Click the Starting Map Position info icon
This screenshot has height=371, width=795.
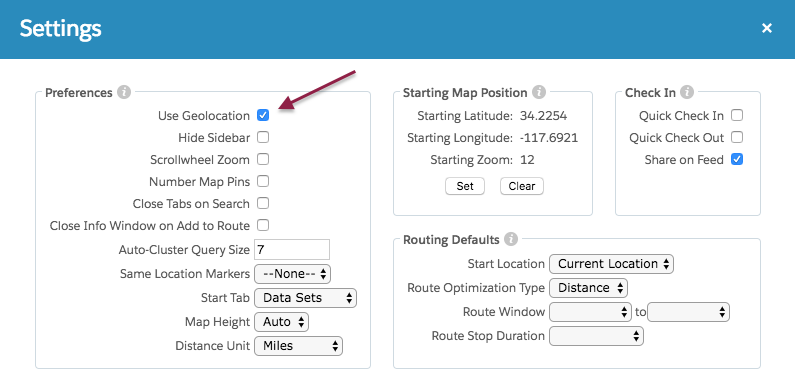click(x=539, y=93)
